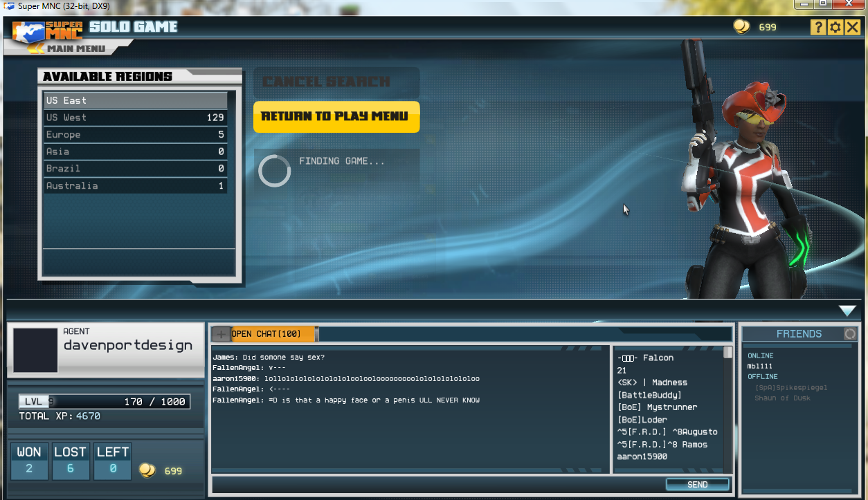Select offline friend Shaun of Dusk

click(x=783, y=398)
